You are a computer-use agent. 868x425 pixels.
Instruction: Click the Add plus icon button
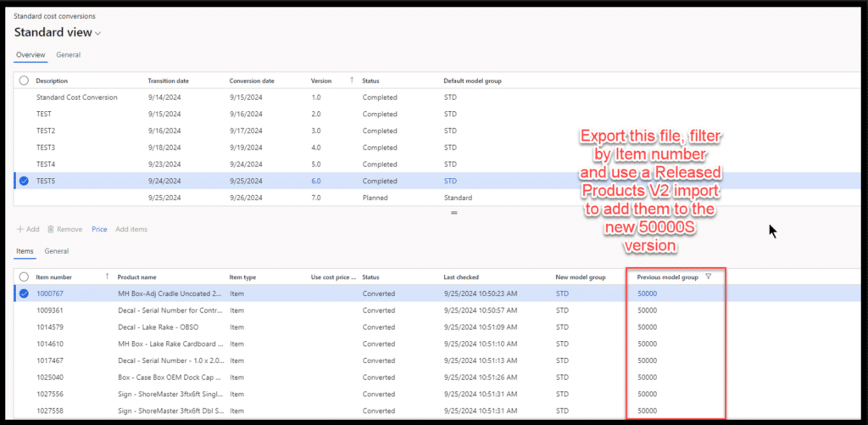pos(20,229)
